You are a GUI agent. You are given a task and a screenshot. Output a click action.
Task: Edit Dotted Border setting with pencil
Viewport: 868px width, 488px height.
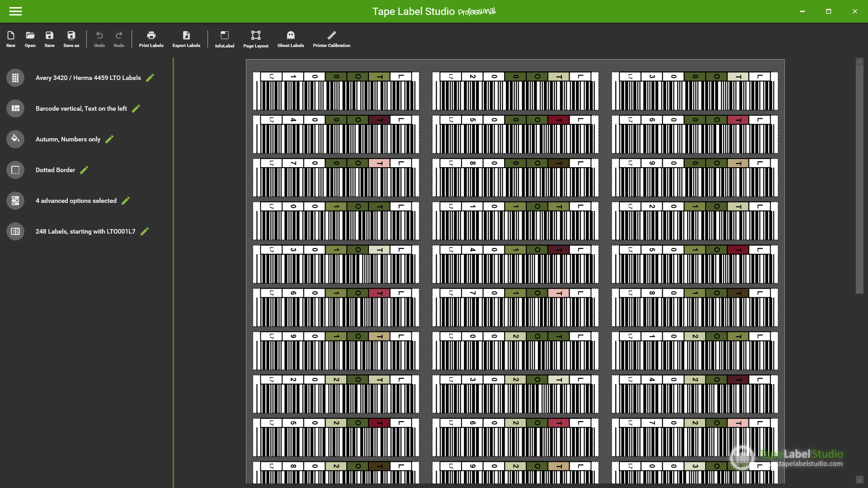coord(84,170)
